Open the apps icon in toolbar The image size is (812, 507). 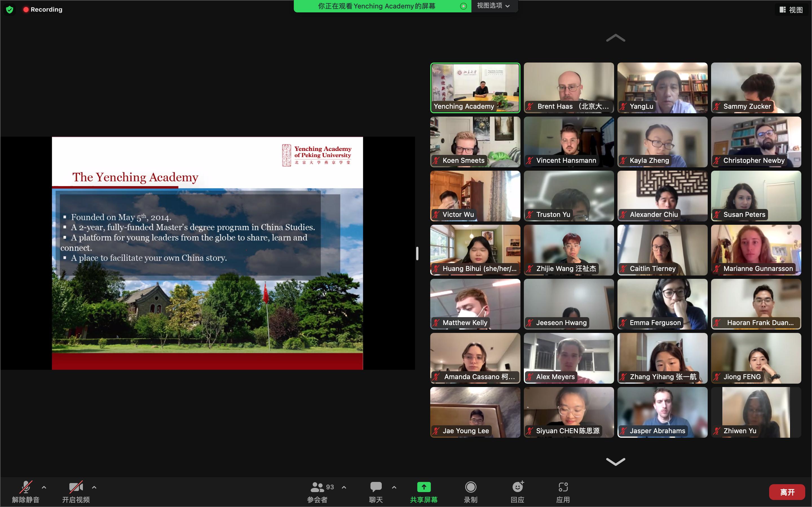[x=563, y=487]
